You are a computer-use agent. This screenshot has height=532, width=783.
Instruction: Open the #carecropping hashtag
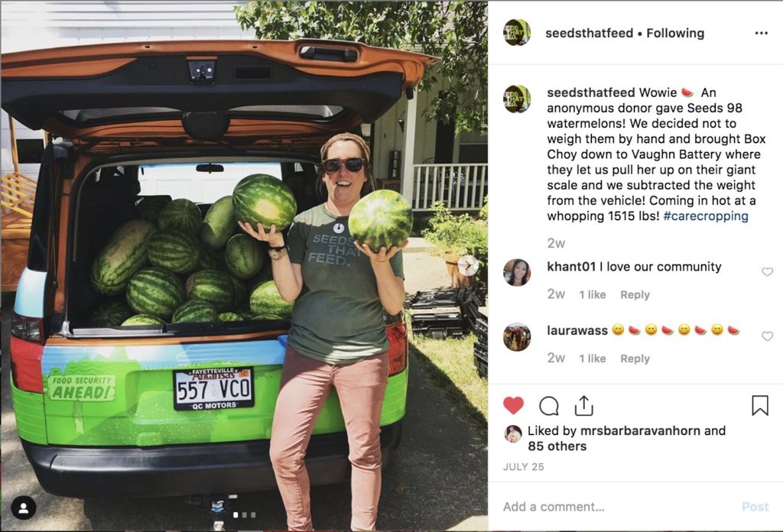[706, 216]
